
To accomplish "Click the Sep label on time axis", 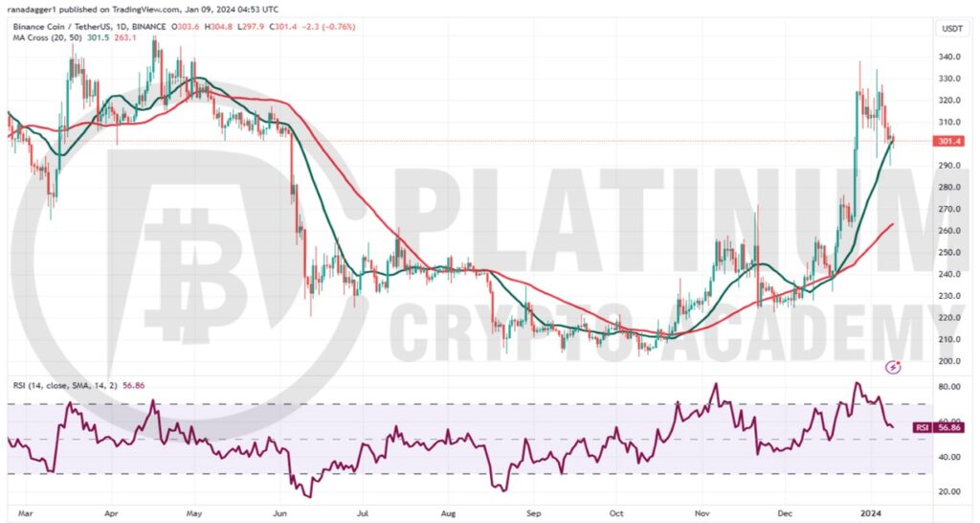I will tap(532, 513).
